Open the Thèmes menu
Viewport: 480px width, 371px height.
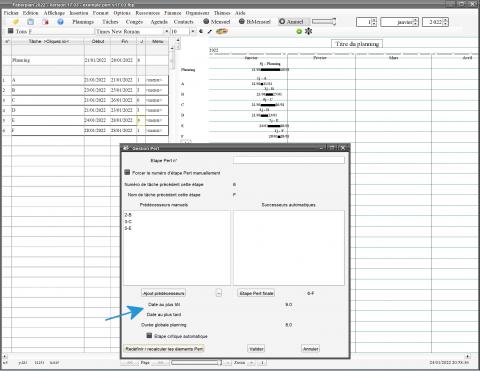click(222, 13)
